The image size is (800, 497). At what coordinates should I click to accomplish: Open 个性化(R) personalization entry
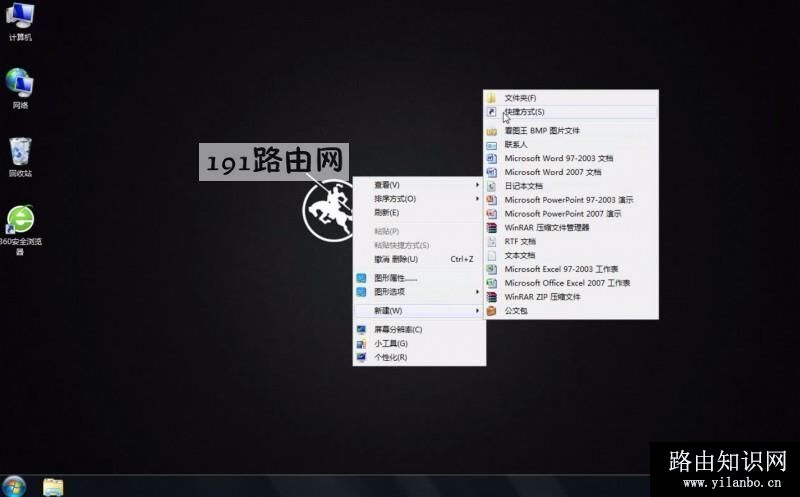point(419,357)
